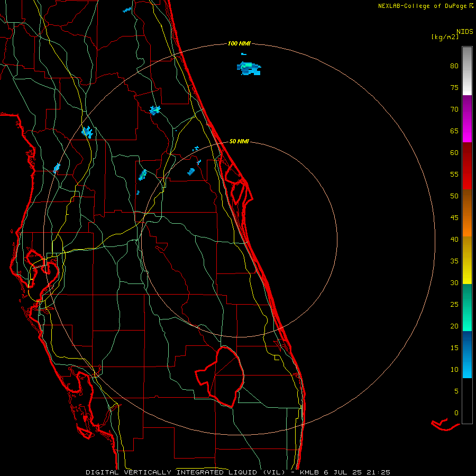
Task: Click the blue segment of the color bar
Action: coord(467,354)
